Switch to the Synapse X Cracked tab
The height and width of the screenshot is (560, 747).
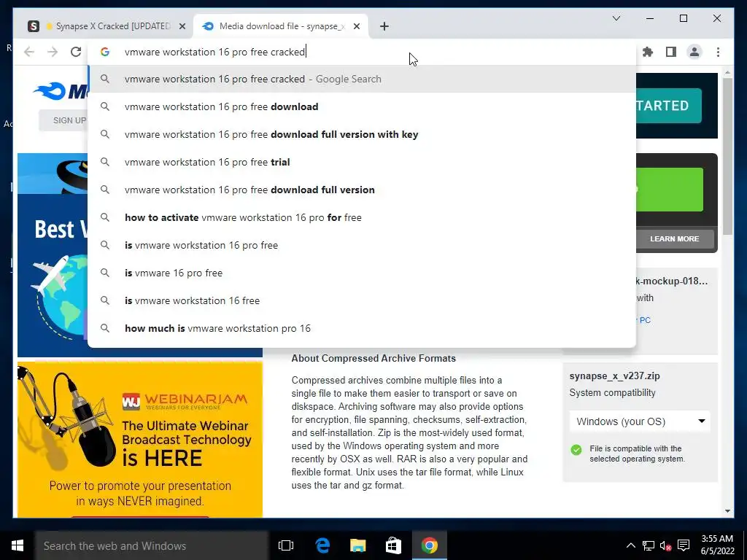(107, 26)
